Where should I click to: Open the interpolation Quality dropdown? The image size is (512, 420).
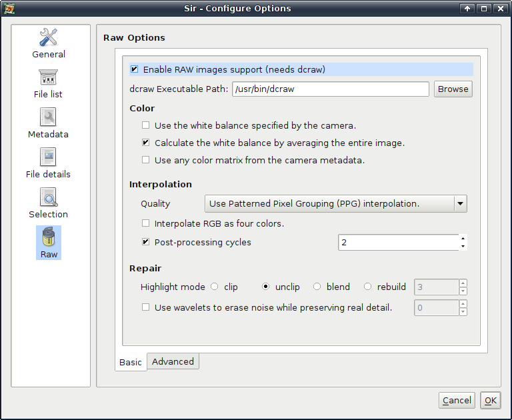click(336, 204)
